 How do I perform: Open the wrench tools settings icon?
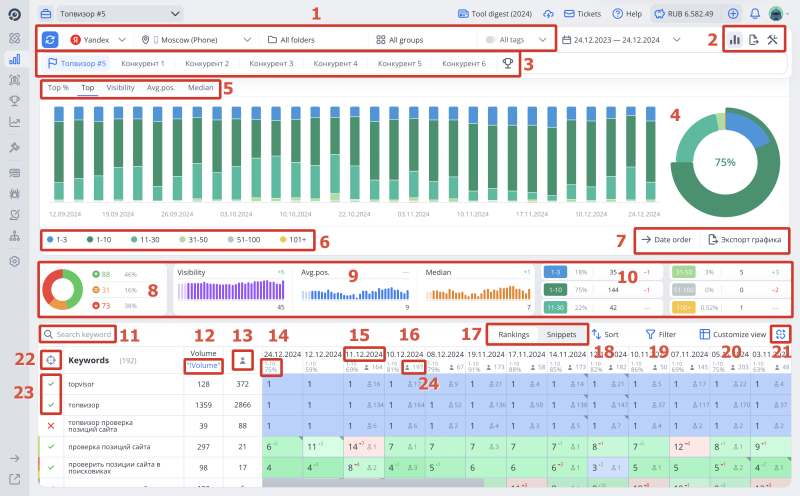(x=772, y=40)
